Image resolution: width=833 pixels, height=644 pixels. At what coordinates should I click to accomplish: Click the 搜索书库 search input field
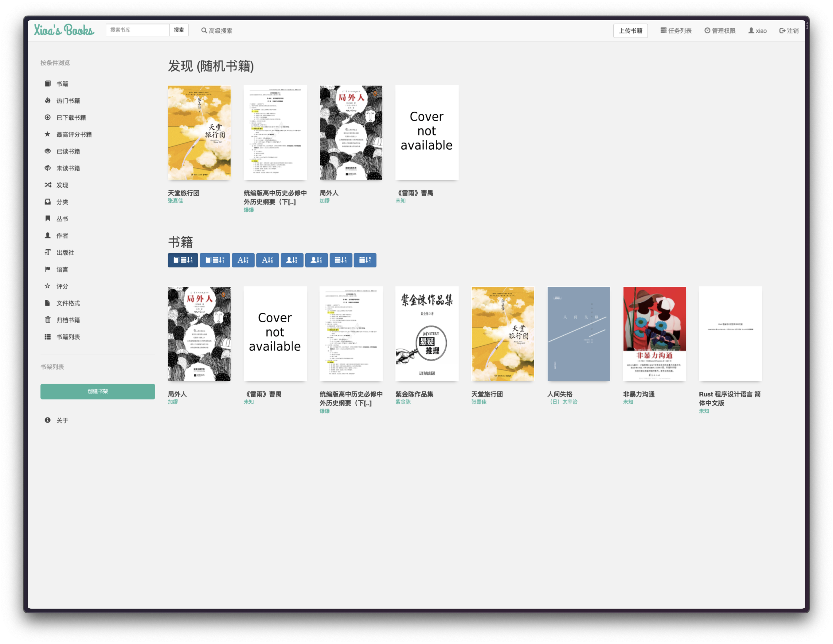[137, 30]
